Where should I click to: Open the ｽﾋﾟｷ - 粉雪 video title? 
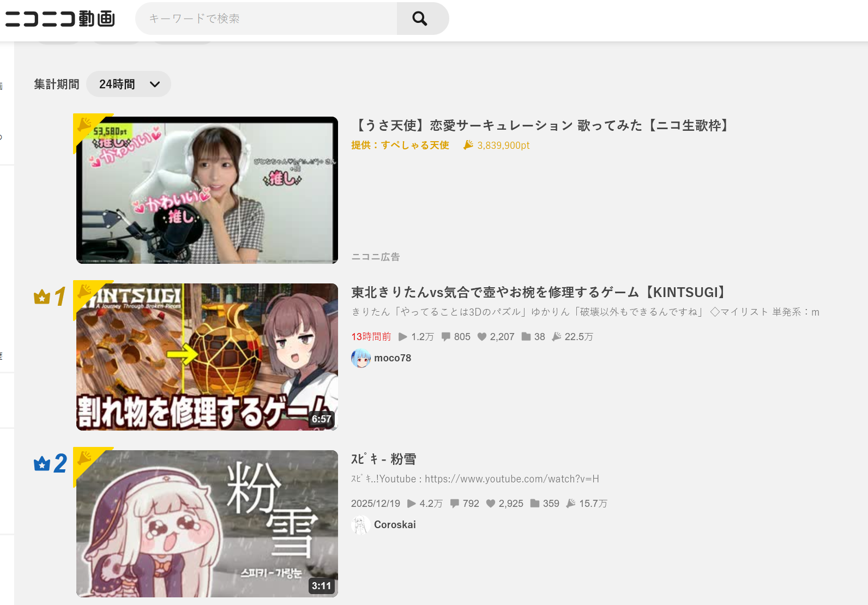(x=384, y=459)
